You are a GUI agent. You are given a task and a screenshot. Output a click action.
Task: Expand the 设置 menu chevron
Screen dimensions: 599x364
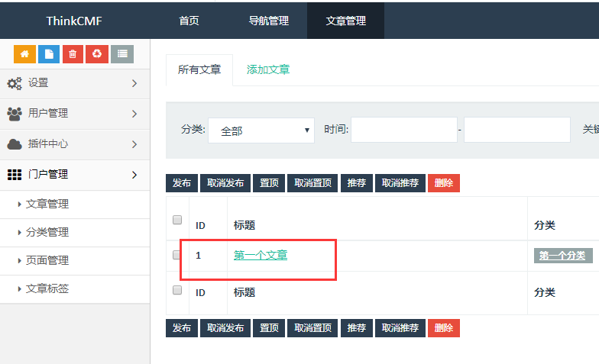[x=134, y=83]
